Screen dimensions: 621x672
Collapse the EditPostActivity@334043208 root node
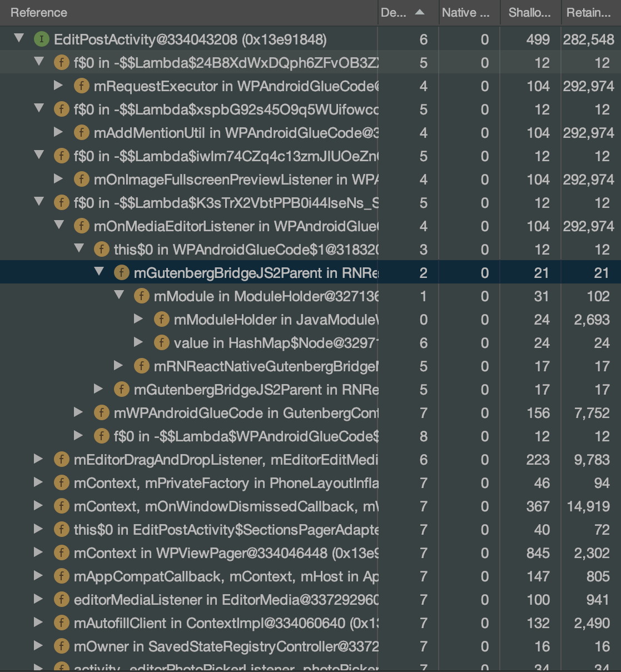(19, 39)
